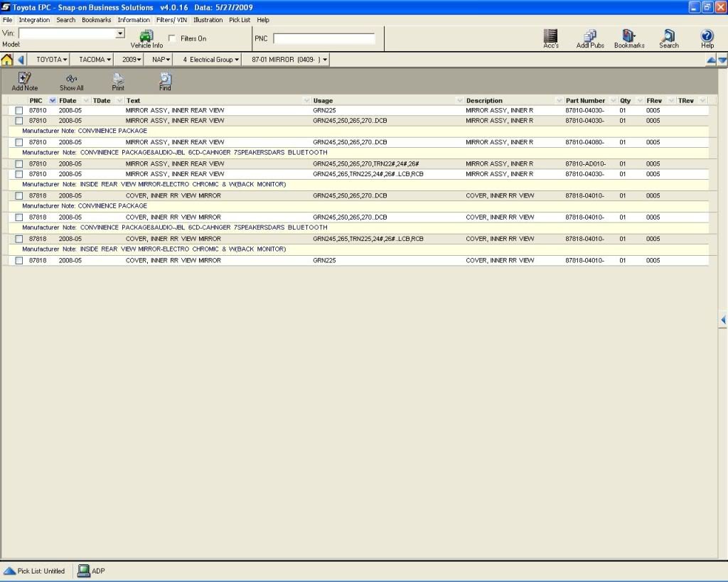Check the row with part number 87810-04080-
This screenshot has height=582, width=728.
tap(18, 143)
